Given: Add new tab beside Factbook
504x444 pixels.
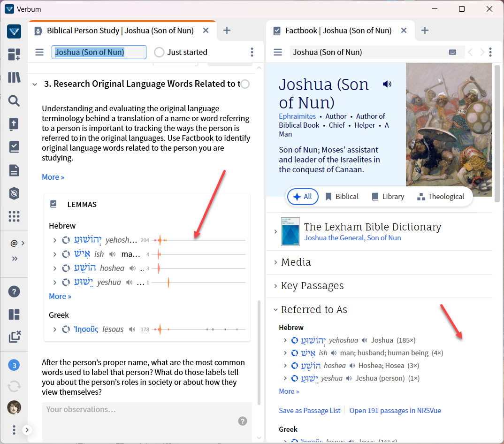Looking at the screenshot, I should point(425,31).
